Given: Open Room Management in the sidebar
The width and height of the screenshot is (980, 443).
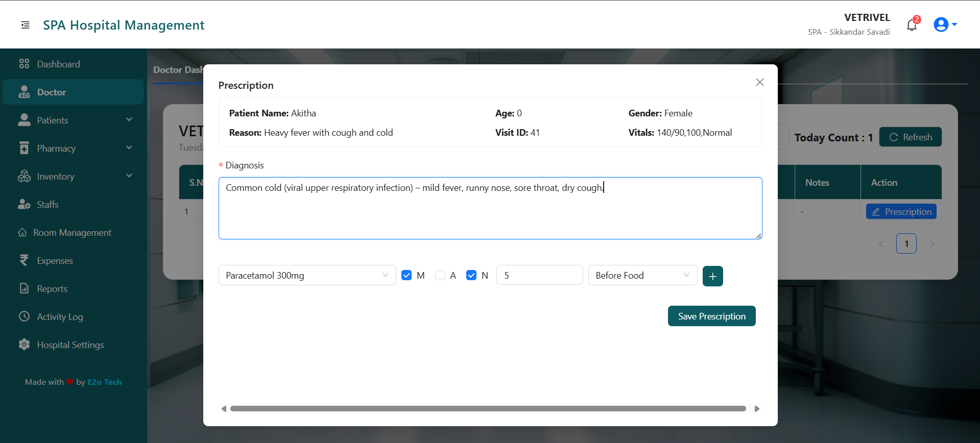Looking at the screenshot, I should (72, 232).
